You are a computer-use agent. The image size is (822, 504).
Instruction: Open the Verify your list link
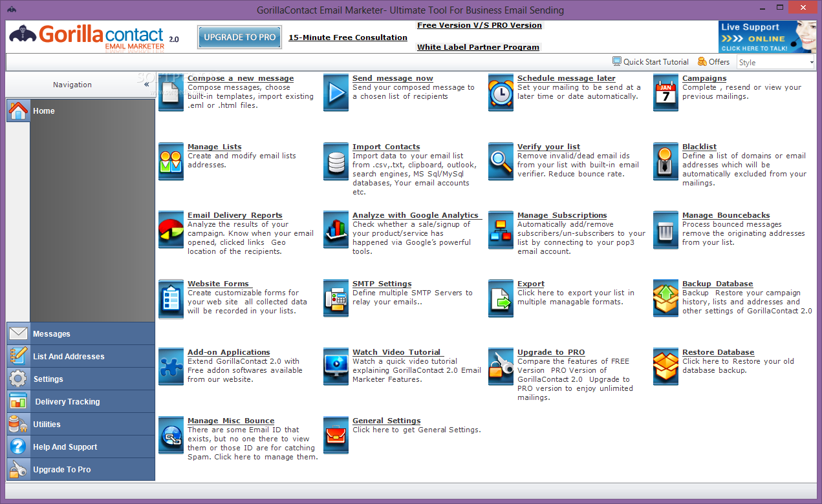548,147
